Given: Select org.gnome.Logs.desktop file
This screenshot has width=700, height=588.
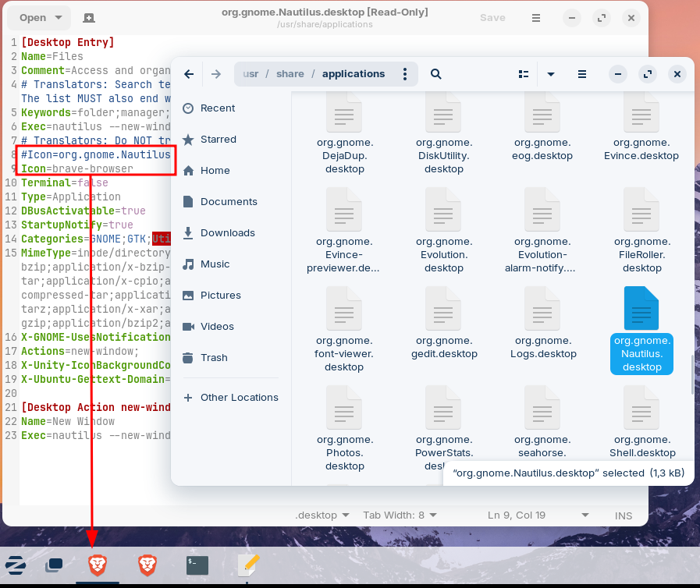Looking at the screenshot, I should [x=543, y=324].
